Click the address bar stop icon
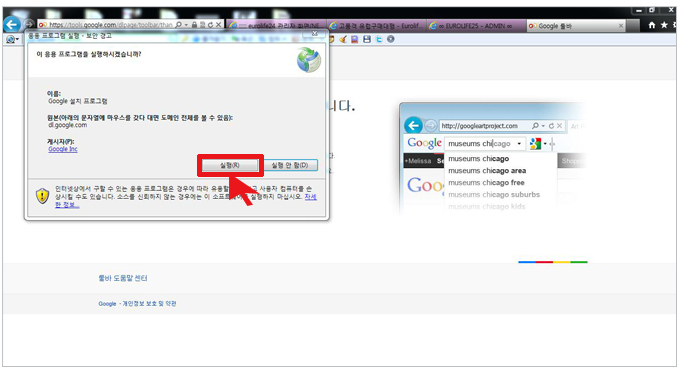The image size is (686, 372). 218,25
